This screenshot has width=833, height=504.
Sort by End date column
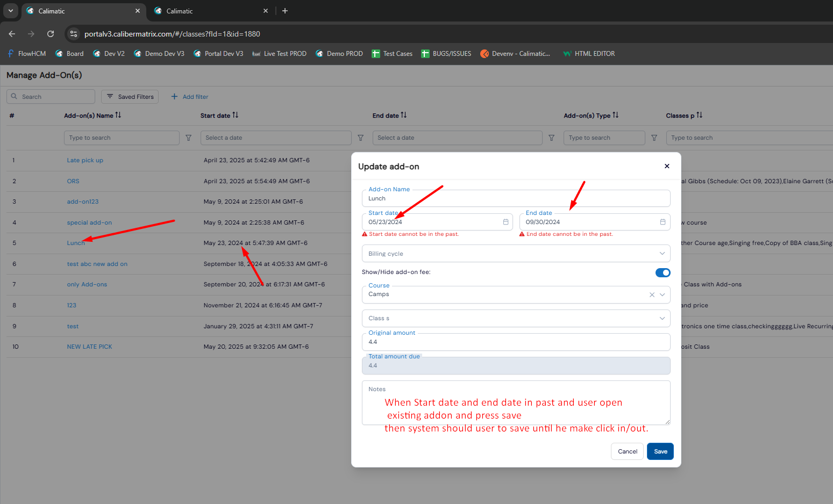click(x=403, y=115)
